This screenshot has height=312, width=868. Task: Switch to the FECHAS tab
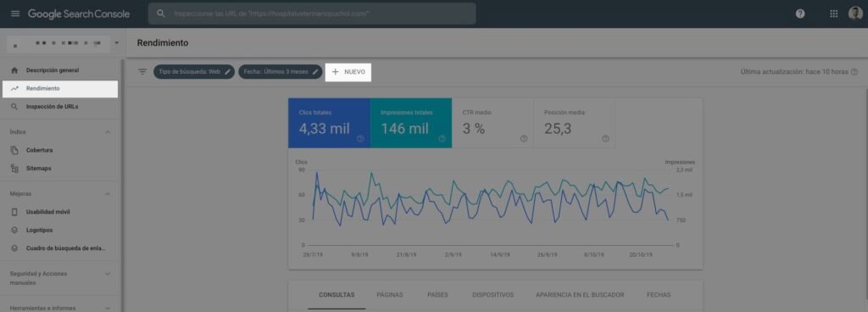click(659, 295)
